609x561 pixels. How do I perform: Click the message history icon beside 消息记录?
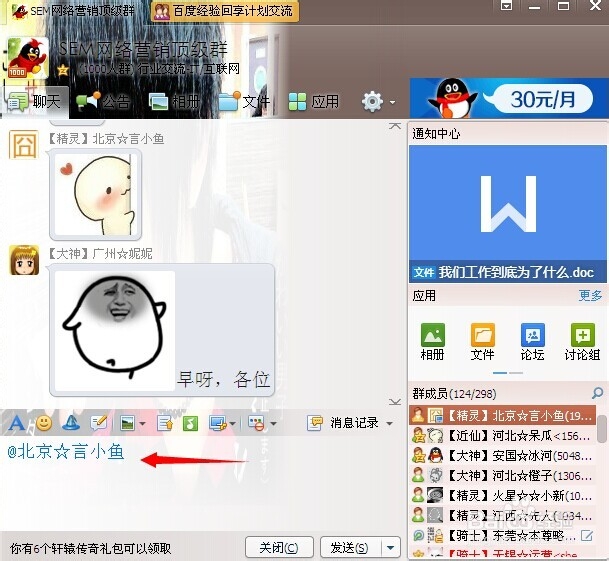point(315,423)
